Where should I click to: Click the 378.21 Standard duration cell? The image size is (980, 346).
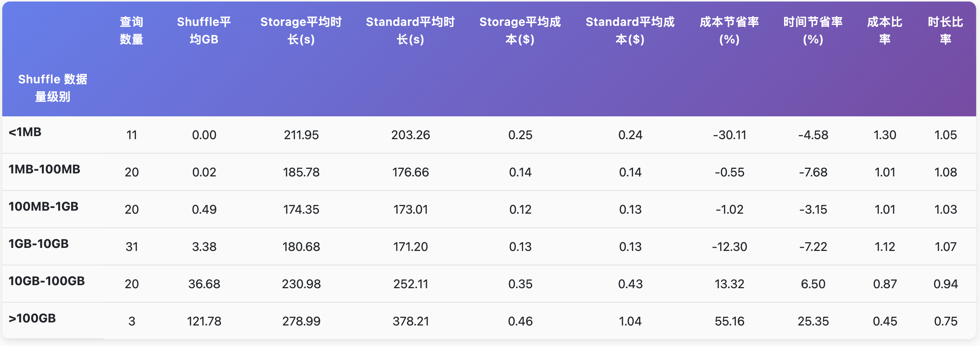coord(410,321)
